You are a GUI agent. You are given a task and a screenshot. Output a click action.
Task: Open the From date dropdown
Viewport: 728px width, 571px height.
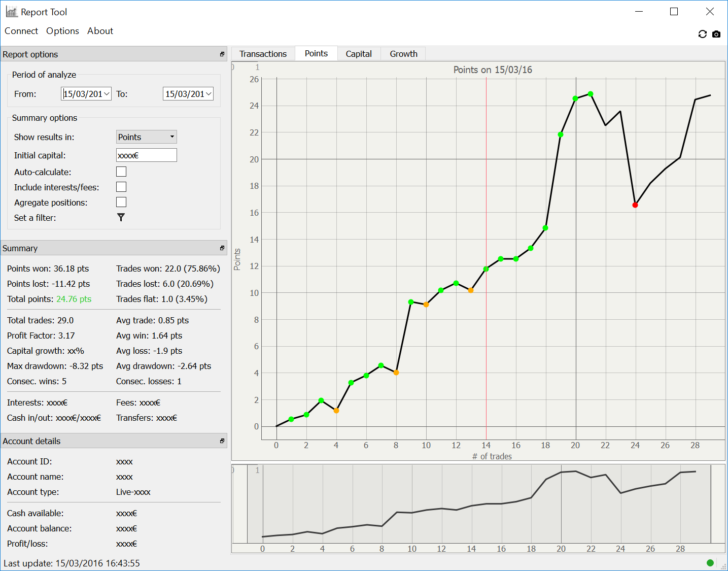(x=107, y=94)
